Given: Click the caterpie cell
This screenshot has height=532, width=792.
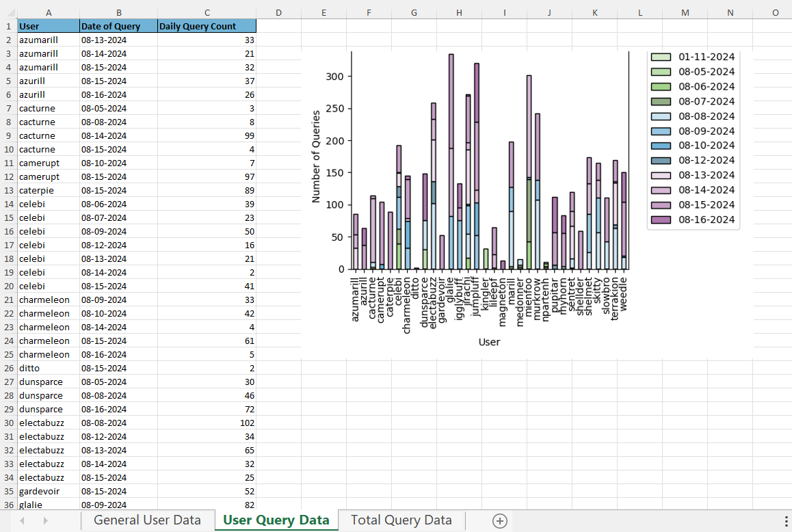Looking at the screenshot, I should point(49,191).
